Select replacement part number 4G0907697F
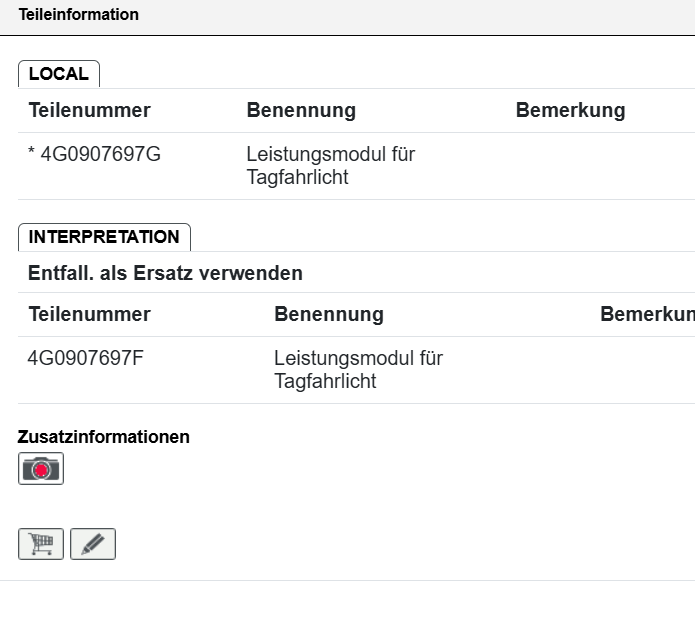This screenshot has width=695, height=636. coord(86,358)
